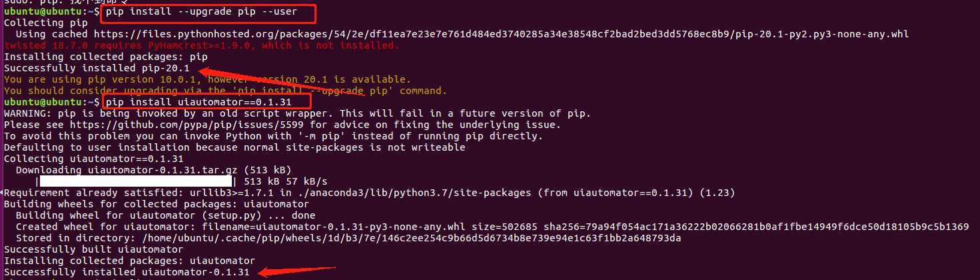Select the red twisted 18.7.0 PyHamcrest error line
Viewport: 980px width, 280px height.
click(202, 45)
